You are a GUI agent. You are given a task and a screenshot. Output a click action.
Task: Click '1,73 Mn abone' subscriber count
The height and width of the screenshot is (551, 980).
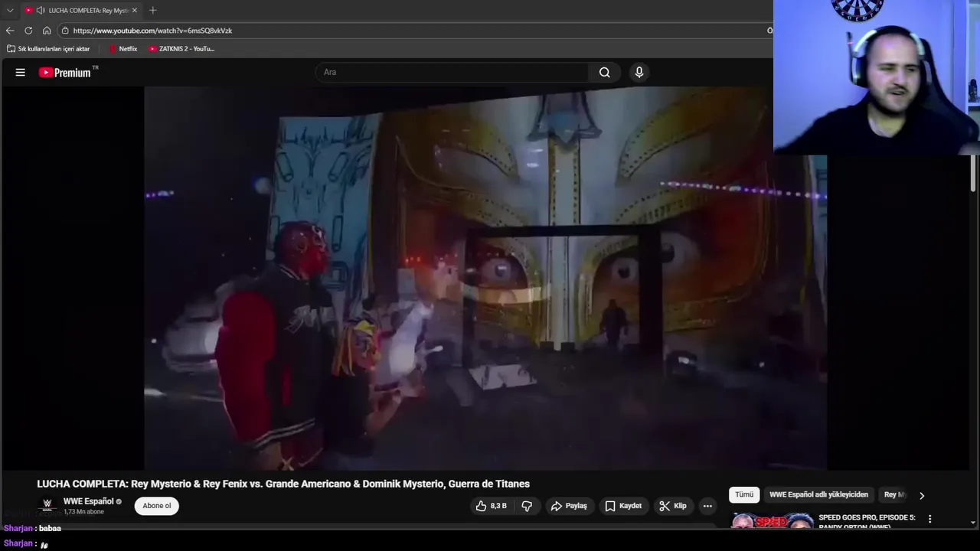point(83,512)
